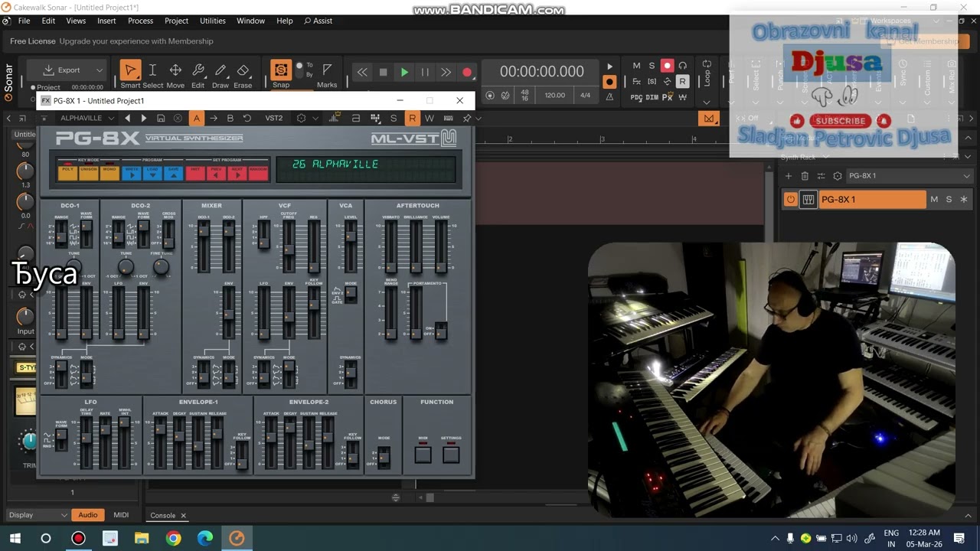This screenshot has height=551, width=980.
Task: Enable plugin compare slot A
Action: coord(197,118)
